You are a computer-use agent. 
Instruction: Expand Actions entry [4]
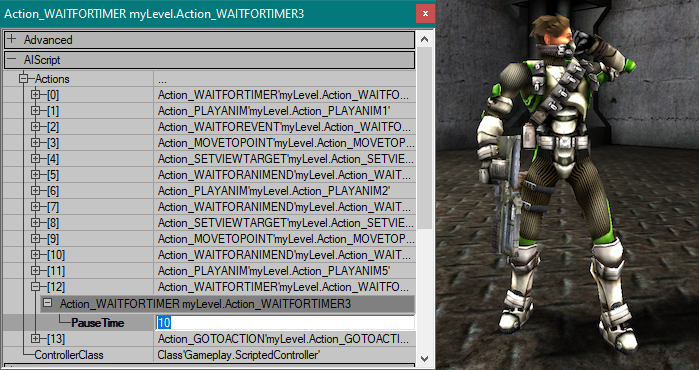pyautogui.click(x=35, y=159)
